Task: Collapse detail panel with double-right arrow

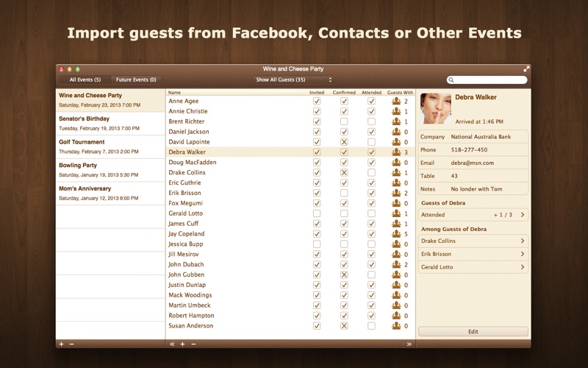Action: 409,344
